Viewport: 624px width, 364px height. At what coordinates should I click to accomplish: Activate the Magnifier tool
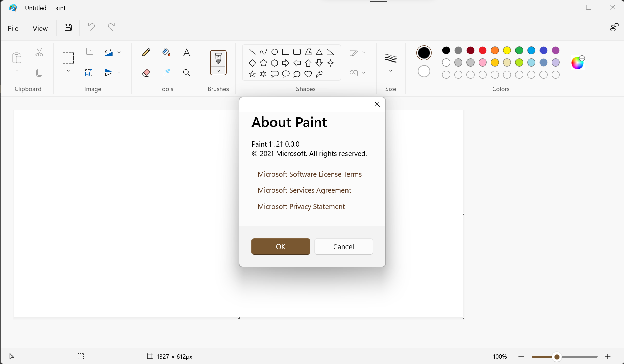[186, 73]
